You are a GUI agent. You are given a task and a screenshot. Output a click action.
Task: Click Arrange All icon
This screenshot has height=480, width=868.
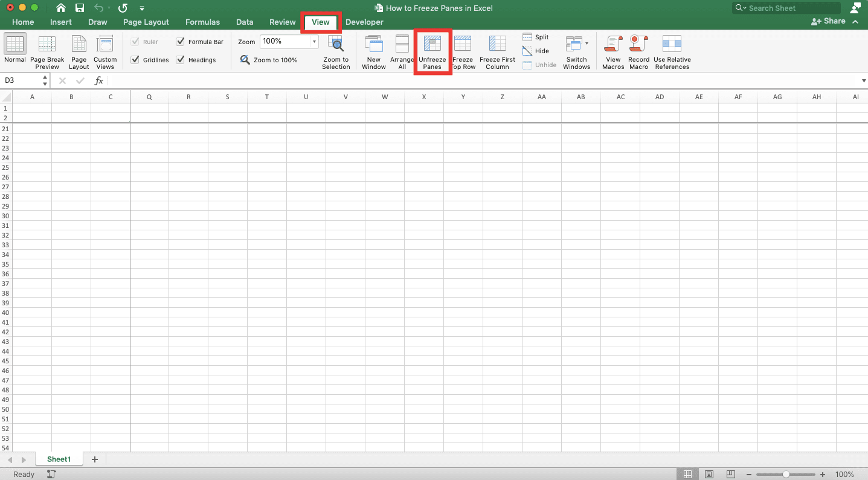tap(402, 44)
